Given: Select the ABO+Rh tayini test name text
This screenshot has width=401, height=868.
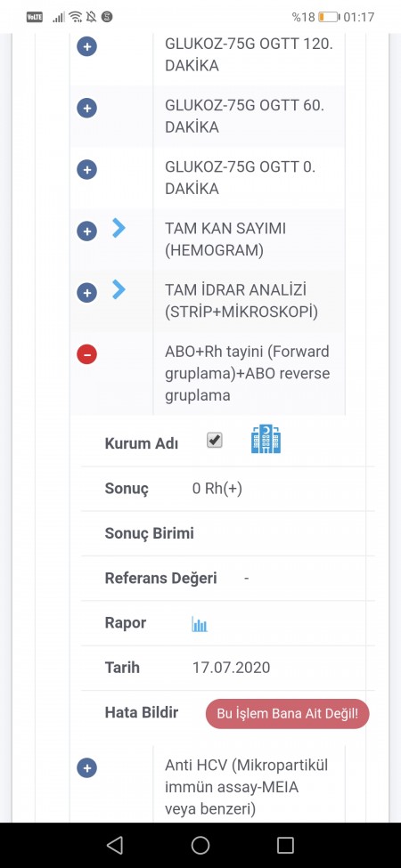Looking at the screenshot, I should click(x=247, y=374).
